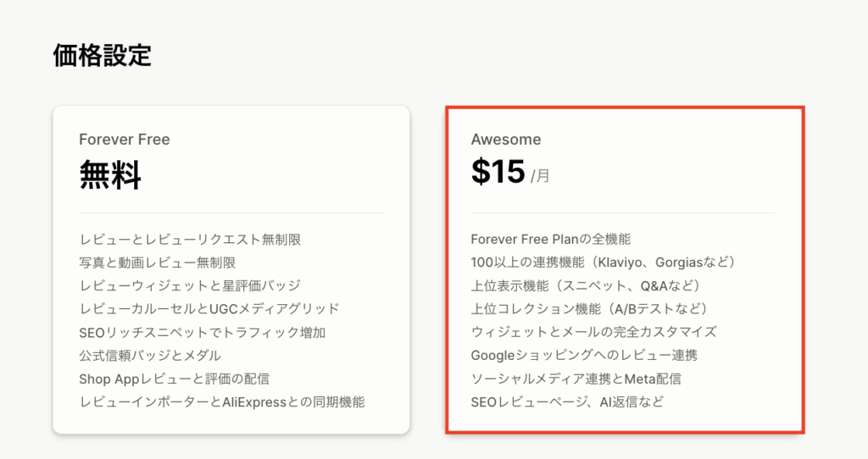Image resolution: width=868 pixels, height=459 pixels.
Task: Click レビューとレビューリクエスト無制限 feature line
Action: tap(190, 240)
